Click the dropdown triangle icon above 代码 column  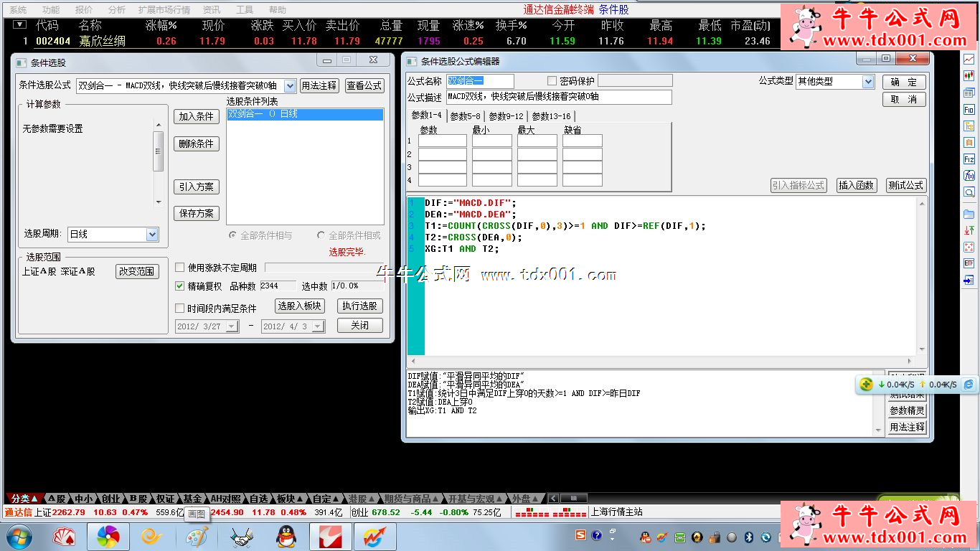point(19,25)
